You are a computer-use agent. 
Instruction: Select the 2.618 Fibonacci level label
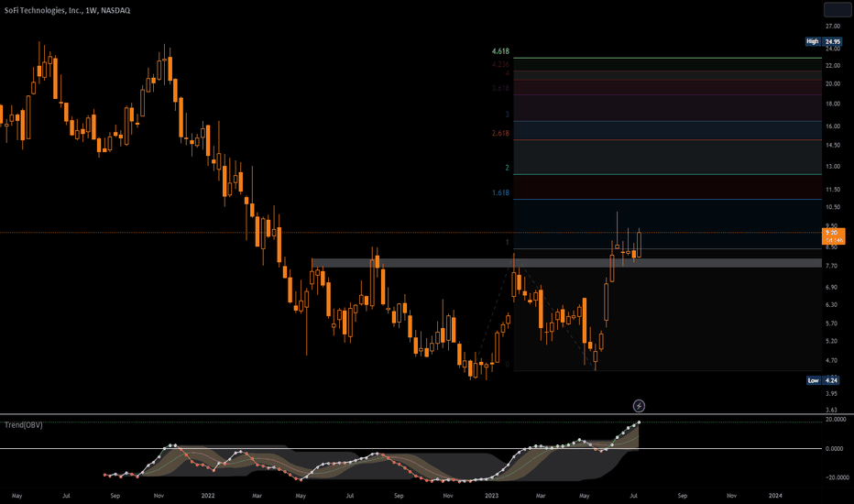pos(500,134)
